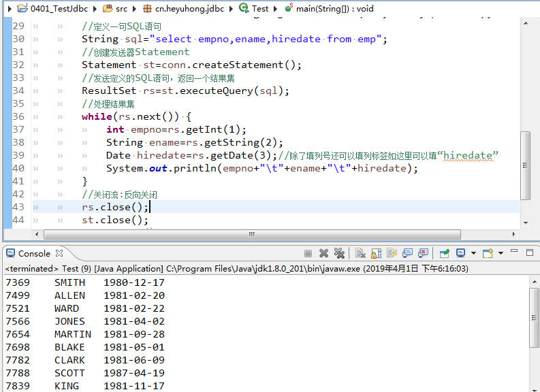The width and height of the screenshot is (540, 392).
Task: Close the Console tab via its X
Action: click(59, 253)
